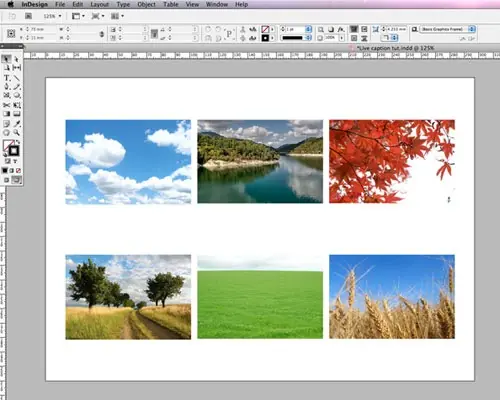Select the Pencil tool

[17, 87]
